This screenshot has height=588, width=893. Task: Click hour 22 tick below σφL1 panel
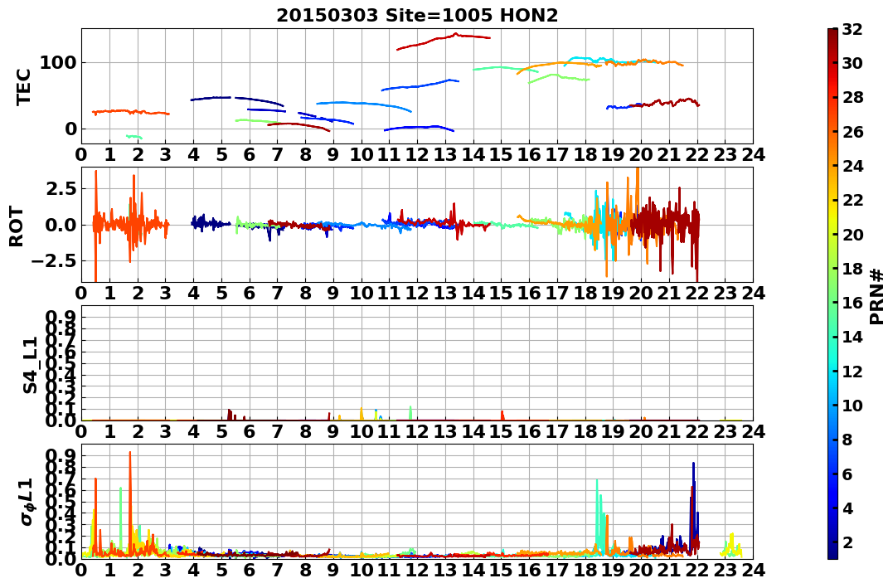coord(697,569)
